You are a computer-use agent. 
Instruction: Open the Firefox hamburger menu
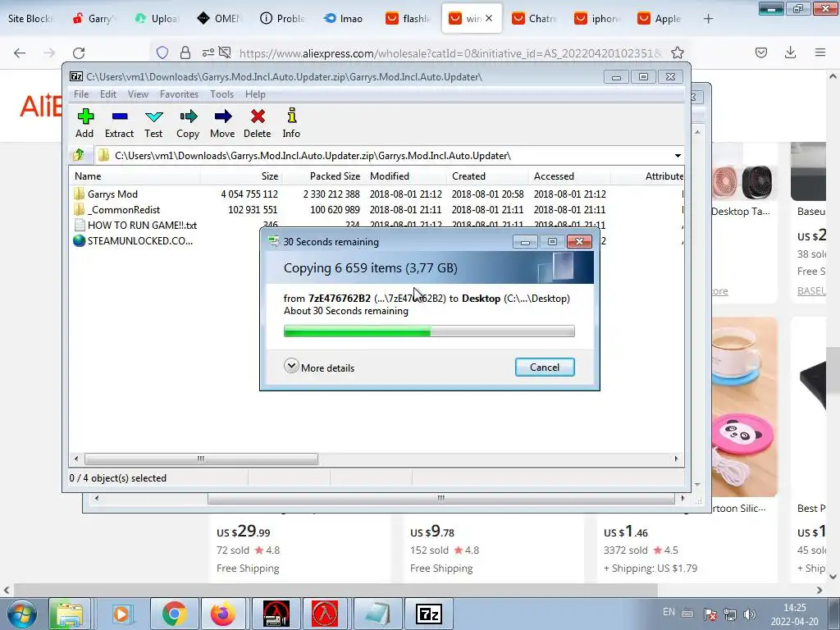[x=819, y=52]
